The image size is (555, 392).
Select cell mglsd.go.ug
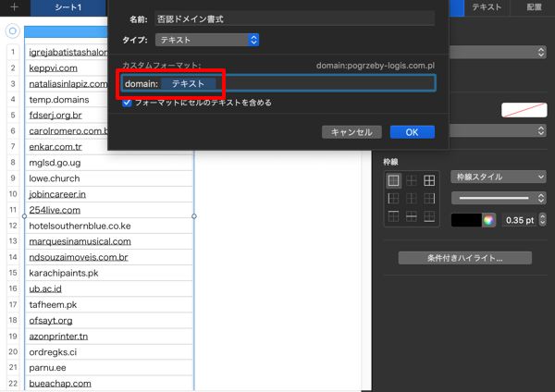(x=109, y=163)
